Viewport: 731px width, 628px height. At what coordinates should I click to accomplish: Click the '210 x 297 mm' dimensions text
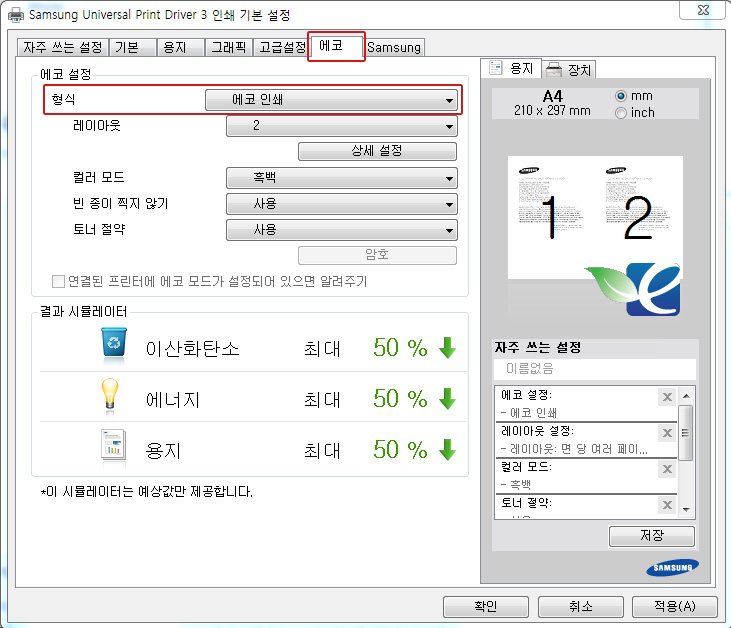(552, 111)
